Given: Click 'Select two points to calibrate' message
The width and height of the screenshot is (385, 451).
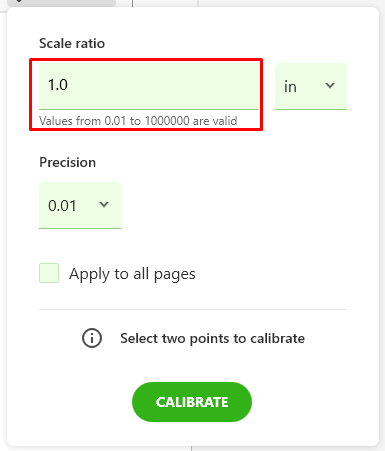Looking at the screenshot, I should point(212,338).
